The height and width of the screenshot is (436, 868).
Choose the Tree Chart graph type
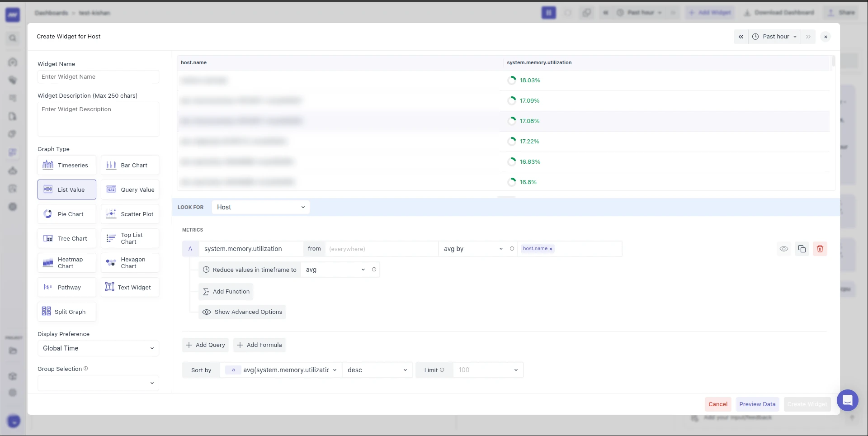(66, 238)
